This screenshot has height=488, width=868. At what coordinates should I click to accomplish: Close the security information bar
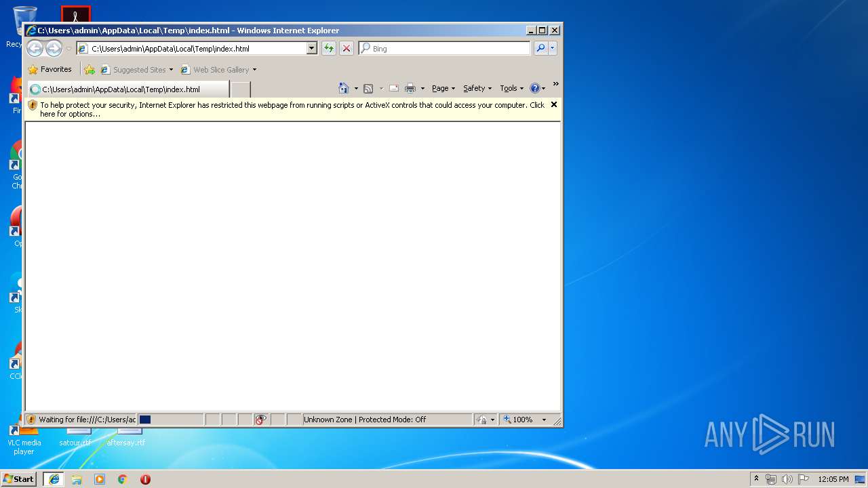(x=553, y=104)
